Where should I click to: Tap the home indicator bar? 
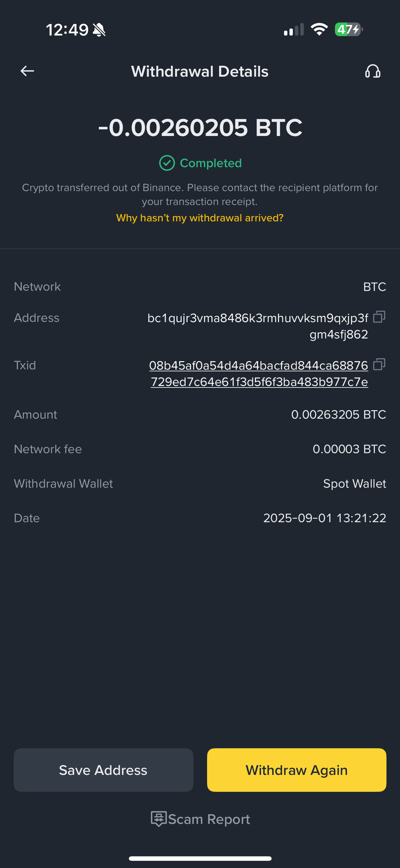200,859
